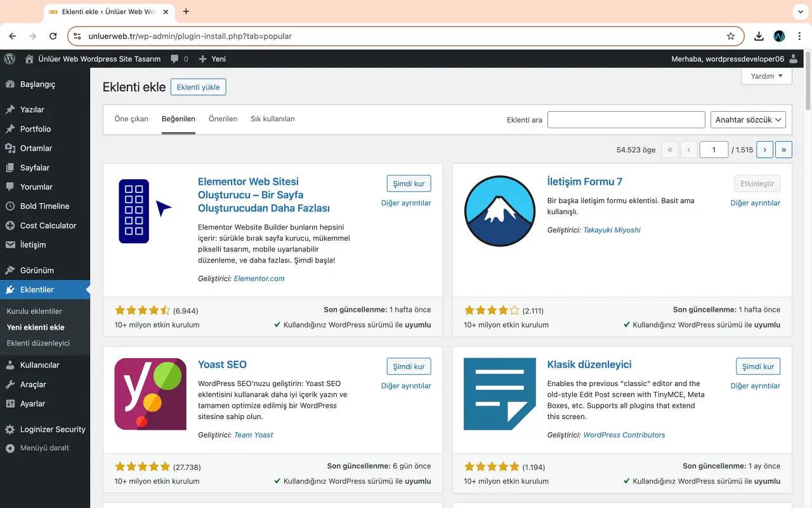Image resolution: width=812 pixels, height=508 pixels.
Task: Click Merhaba, wordpressdeveloper06 account text
Action: (x=728, y=59)
